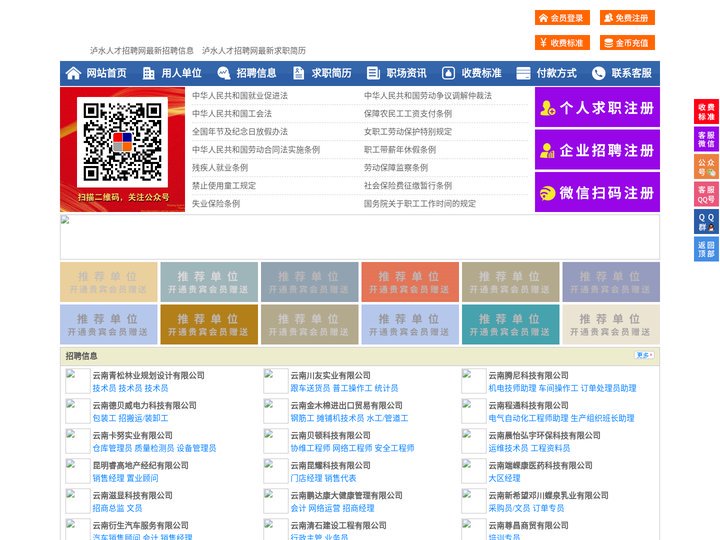
Task: Open company 云南青松林业规划设计有限公司
Action: (148, 376)
